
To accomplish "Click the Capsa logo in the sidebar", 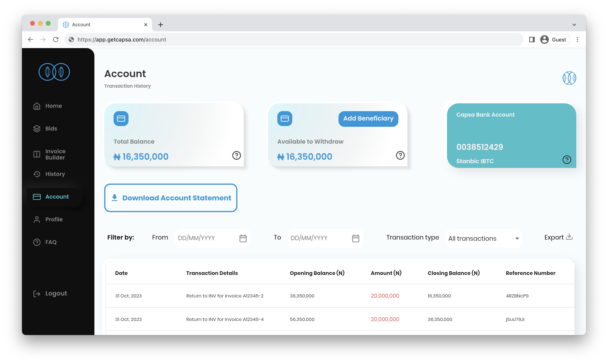I will [x=54, y=72].
